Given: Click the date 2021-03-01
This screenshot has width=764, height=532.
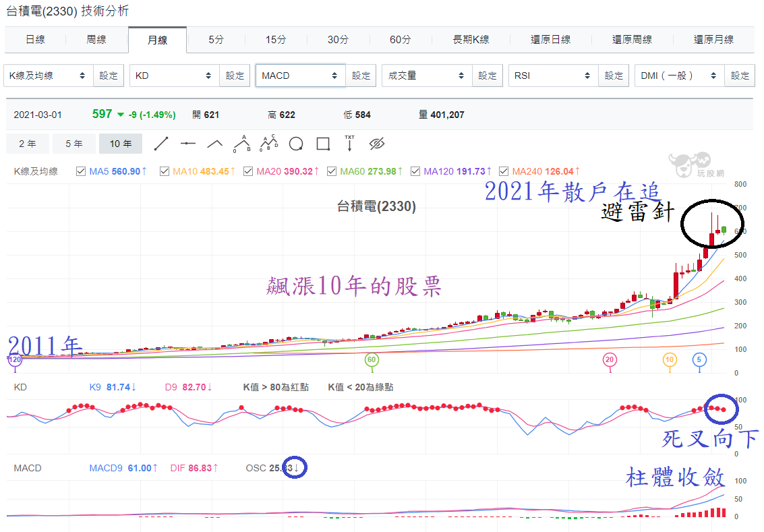Looking at the screenshot, I should coord(38,115).
